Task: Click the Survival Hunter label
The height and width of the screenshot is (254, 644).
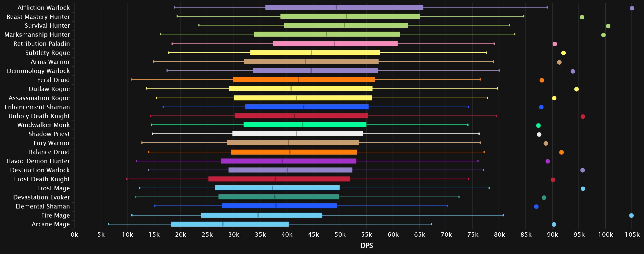Action: pos(47,26)
